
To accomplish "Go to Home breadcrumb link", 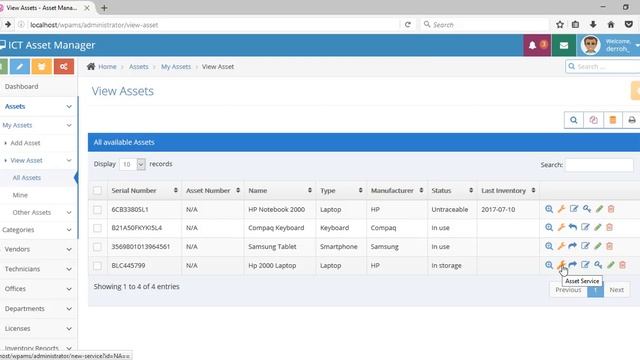I will [107, 67].
